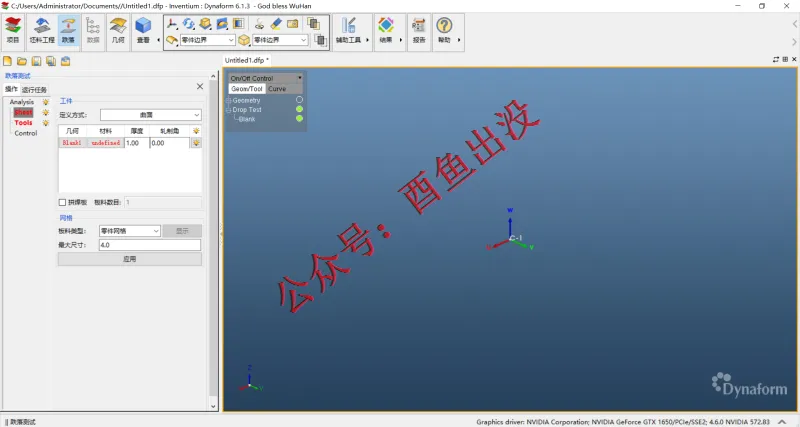
Task: Enable the 拼焊板 tailor-welded blank checkbox
Action: [62, 203]
